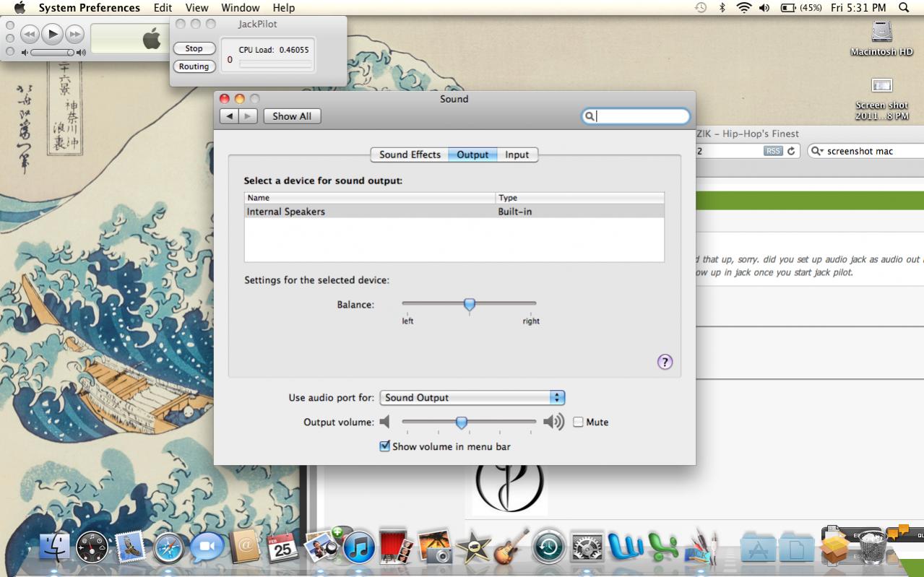Open iCal calendar in the Dock

tap(283, 548)
